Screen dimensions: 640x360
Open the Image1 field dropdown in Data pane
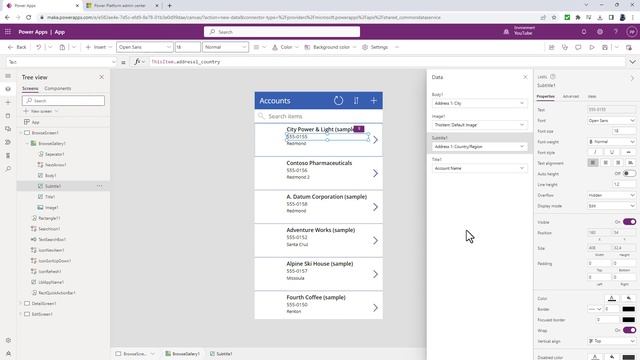click(x=479, y=125)
